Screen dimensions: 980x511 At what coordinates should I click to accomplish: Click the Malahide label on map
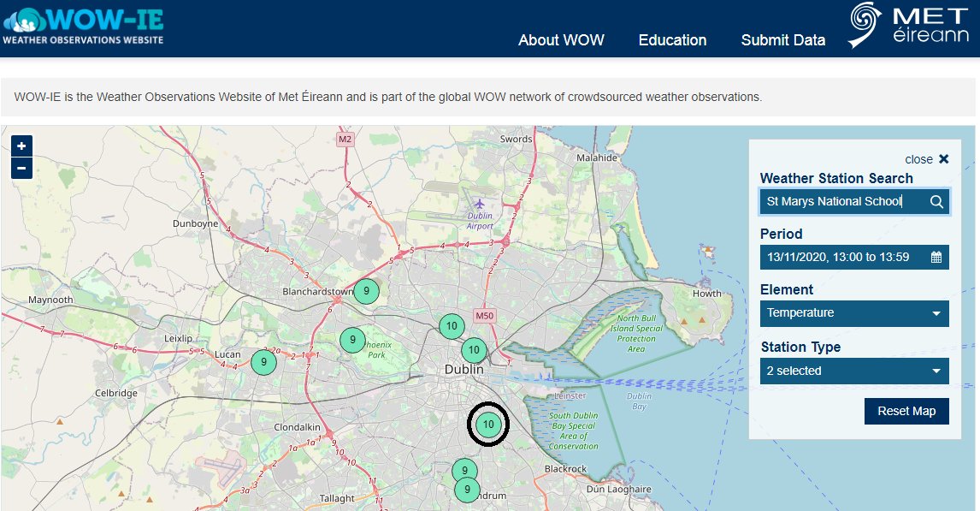pyautogui.click(x=597, y=157)
